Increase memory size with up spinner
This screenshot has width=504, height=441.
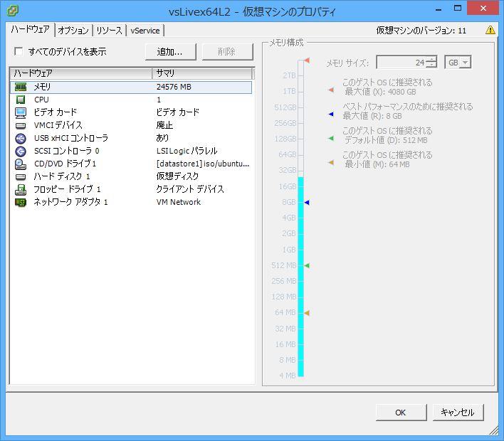pos(432,59)
